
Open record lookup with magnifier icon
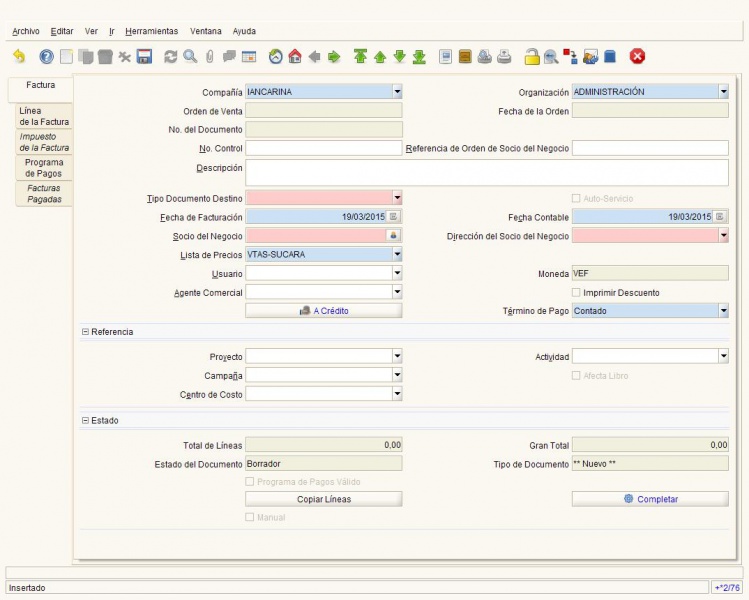click(190, 57)
